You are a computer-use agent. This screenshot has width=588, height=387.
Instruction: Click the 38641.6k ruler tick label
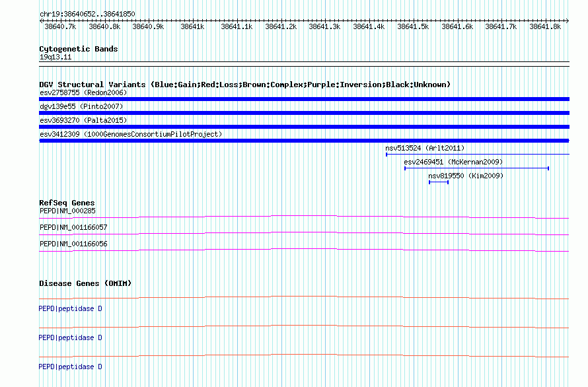click(x=457, y=26)
